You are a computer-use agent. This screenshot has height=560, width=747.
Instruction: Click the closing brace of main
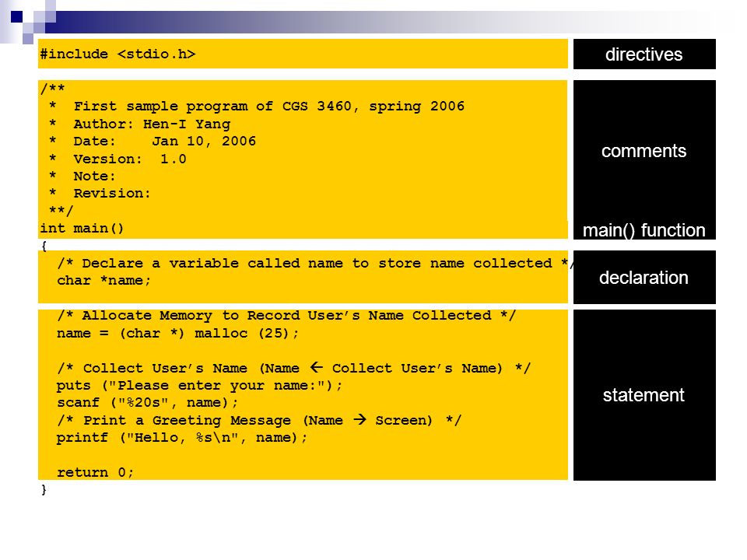coord(44,489)
